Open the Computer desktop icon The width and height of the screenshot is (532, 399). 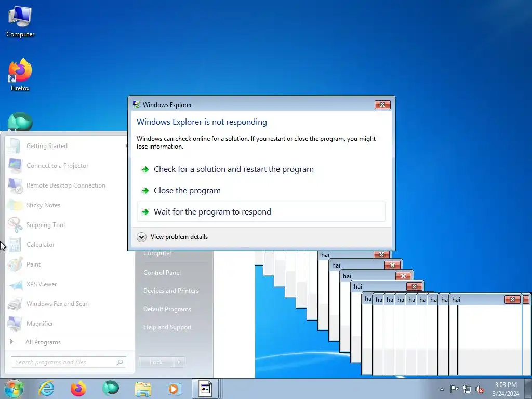20,22
